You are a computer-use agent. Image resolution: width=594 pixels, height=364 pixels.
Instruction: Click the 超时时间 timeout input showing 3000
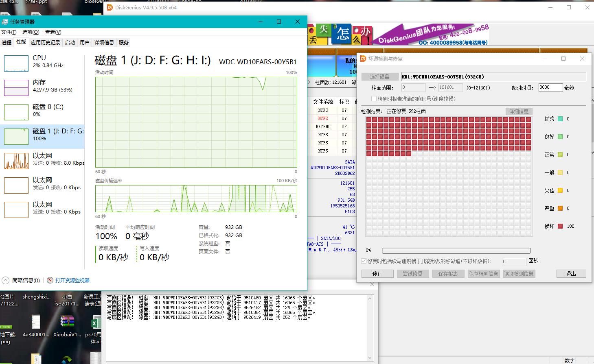(550, 87)
